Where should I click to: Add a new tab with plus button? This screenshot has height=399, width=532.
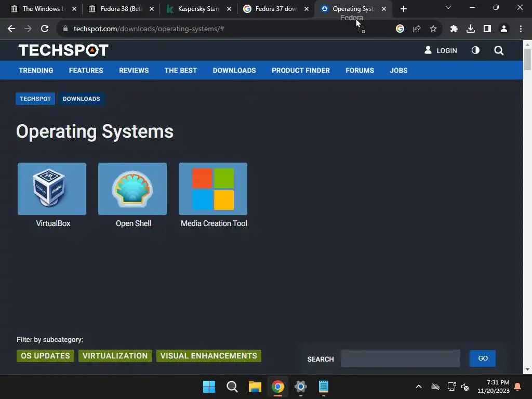(403, 9)
